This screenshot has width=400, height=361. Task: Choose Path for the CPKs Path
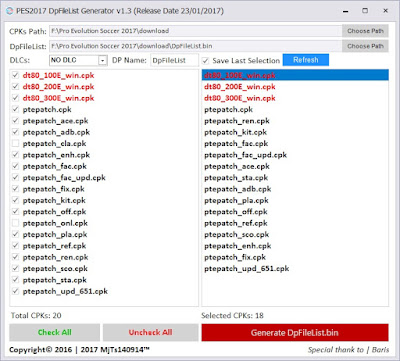click(x=365, y=31)
